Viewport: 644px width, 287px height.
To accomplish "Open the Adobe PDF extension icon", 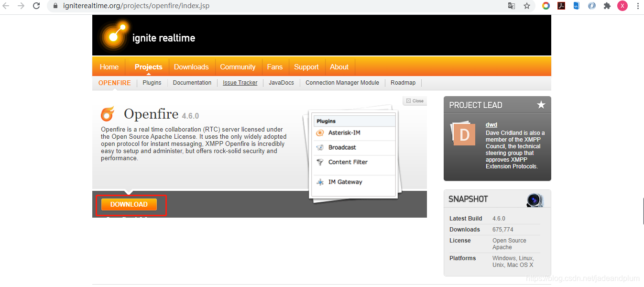I will point(561,6).
